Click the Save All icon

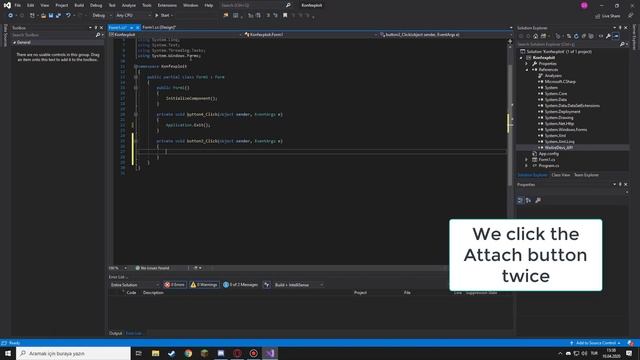58,16
